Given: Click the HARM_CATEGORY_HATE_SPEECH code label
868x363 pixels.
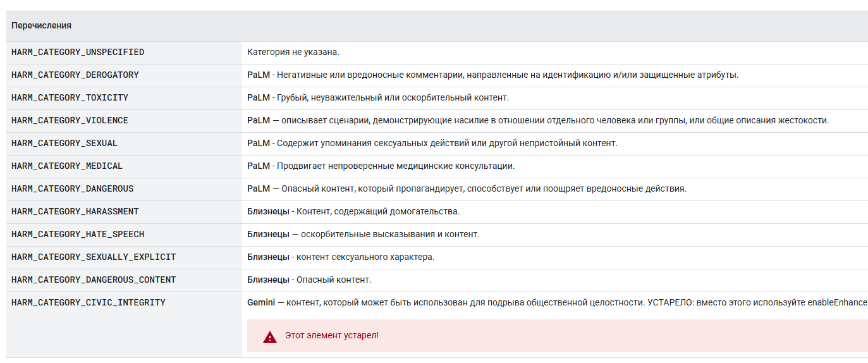Looking at the screenshot, I should [78, 234].
